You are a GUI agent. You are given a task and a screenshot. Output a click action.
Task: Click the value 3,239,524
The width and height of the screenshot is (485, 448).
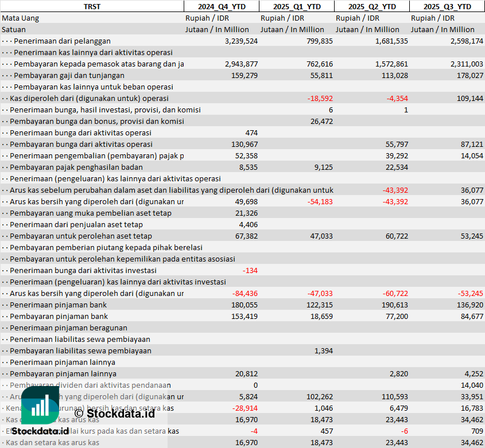[x=241, y=41]
